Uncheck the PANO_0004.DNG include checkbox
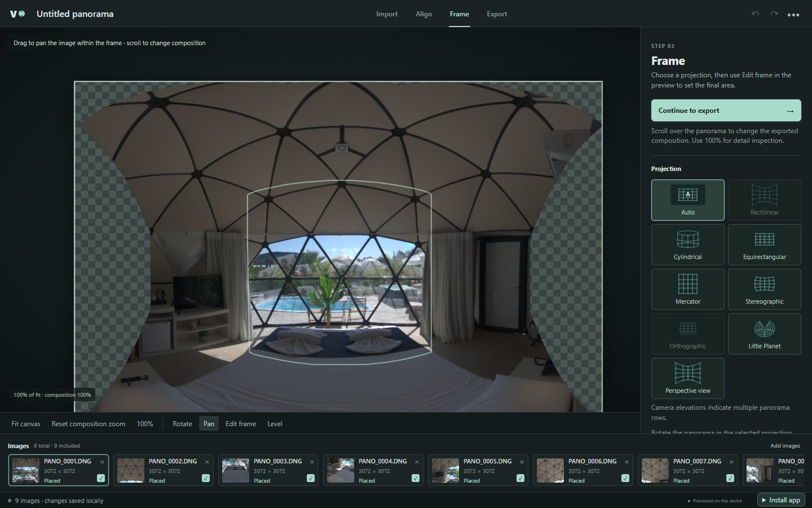The image size is (812, 508). 416,478
